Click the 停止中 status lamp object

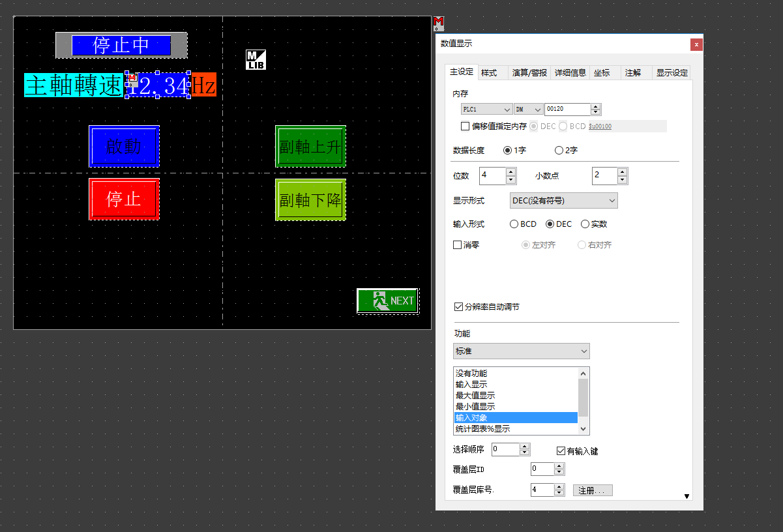[x=121, y=45]
